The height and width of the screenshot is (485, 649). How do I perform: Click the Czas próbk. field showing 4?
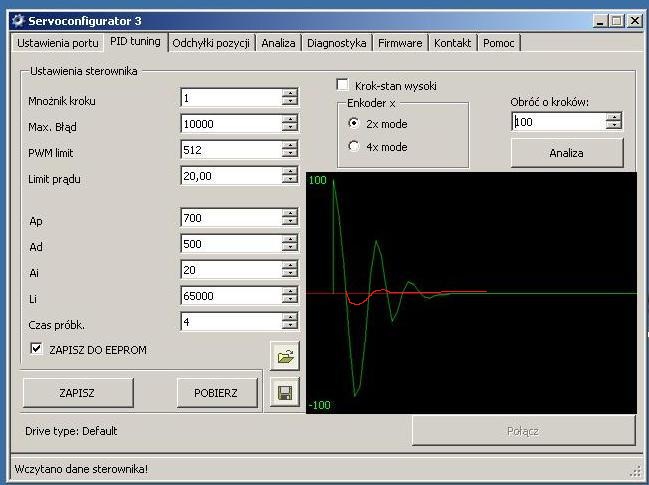point(231,322)
